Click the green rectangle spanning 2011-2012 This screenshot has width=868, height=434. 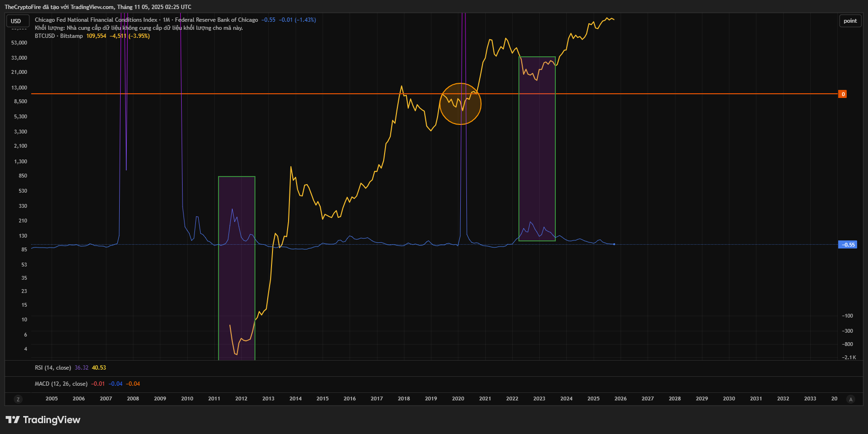coord(237,268)
